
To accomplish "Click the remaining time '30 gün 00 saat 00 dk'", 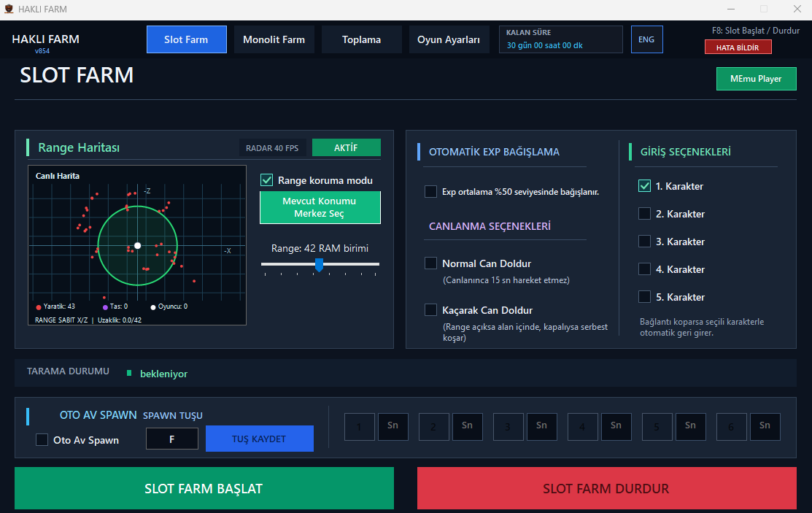I will [x=545, y=45].
